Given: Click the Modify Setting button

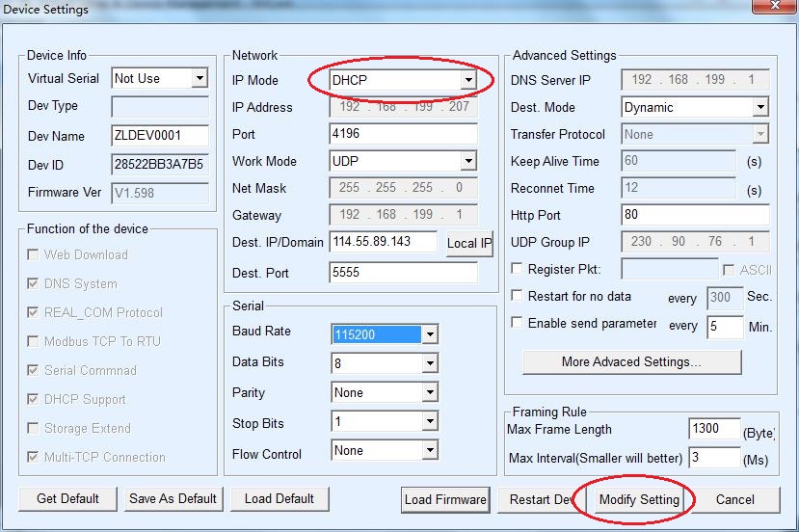Looking at the screenshot, I should click(x=639, y=499).
